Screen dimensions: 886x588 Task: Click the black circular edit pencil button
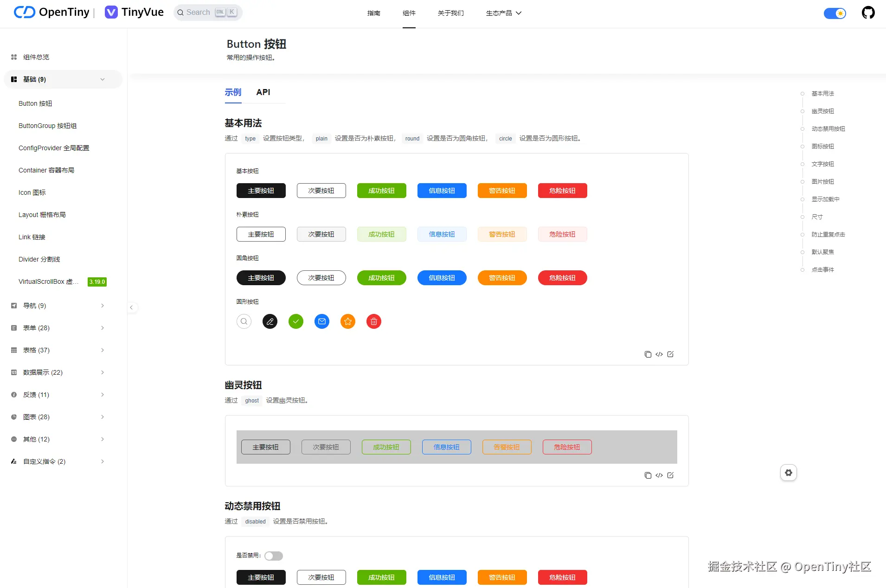(270, 321)
